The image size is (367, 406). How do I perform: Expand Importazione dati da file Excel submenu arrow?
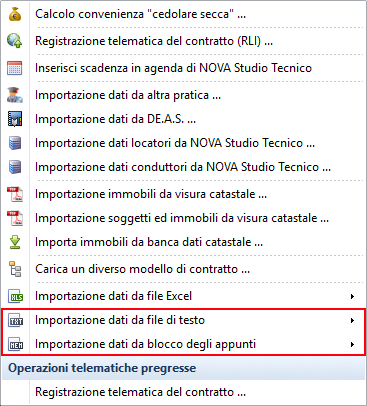point(352,296)
